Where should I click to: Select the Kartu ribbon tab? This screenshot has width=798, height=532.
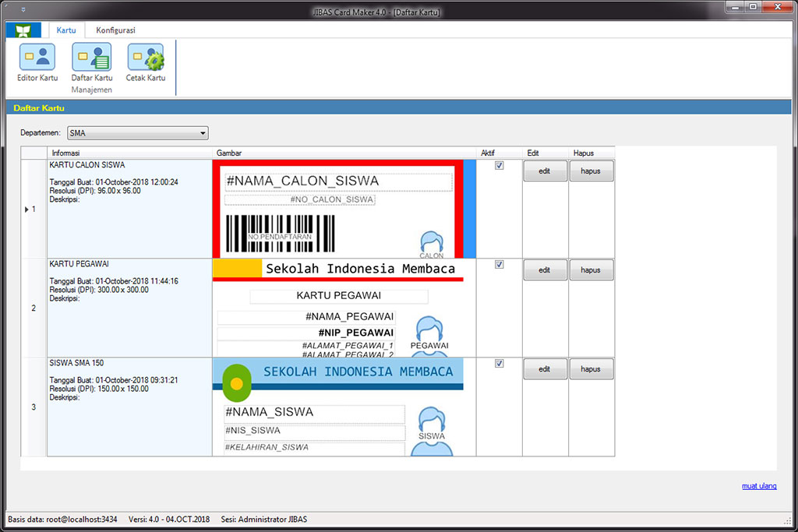[66, 30]
